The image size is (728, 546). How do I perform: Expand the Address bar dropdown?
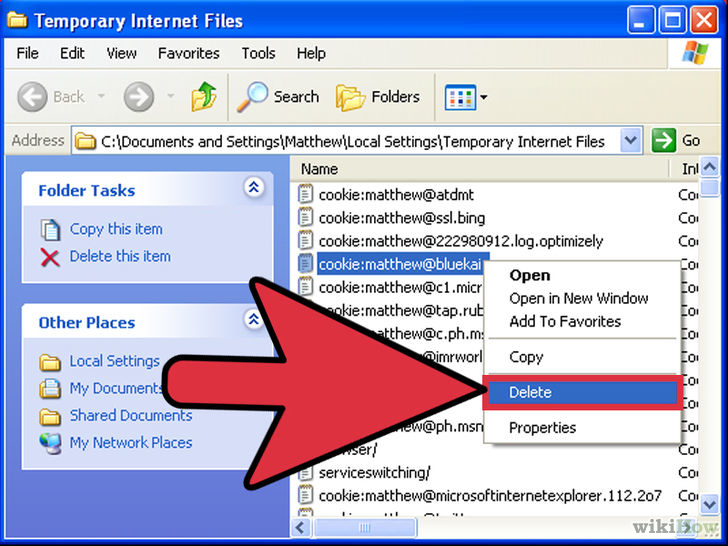click(630, 140)
